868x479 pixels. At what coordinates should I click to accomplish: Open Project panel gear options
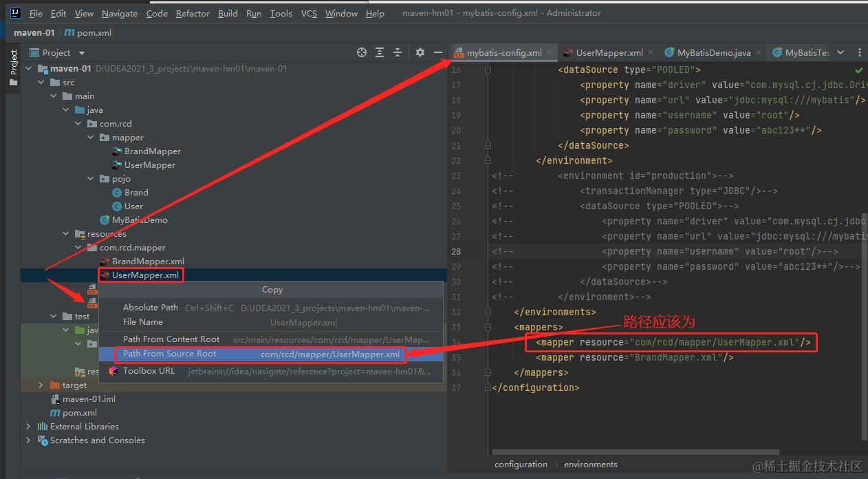420,52
